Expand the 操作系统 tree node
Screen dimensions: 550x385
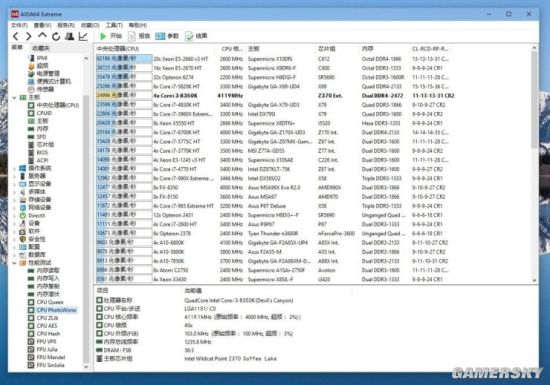click(x=14, y=169)
